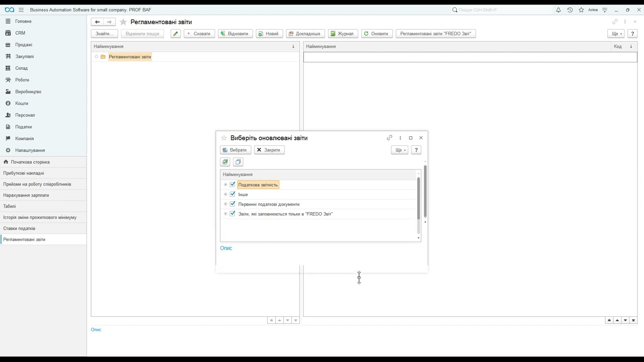Expand the Інше tree node

(x=225, y=194)
